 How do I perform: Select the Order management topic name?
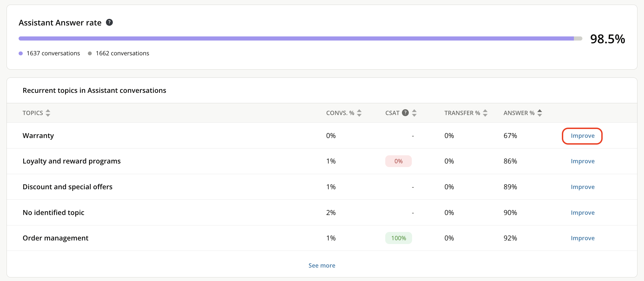[x=55, y=238]
